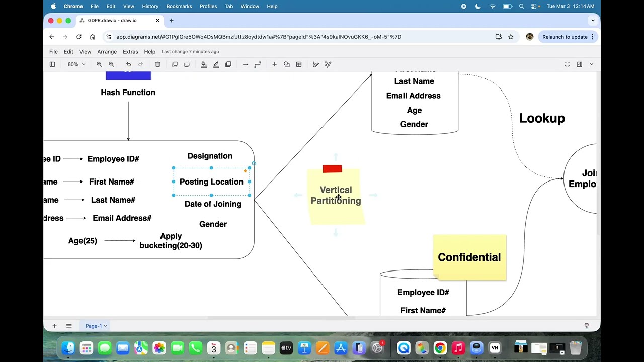Open the History menu in menu bar
The image size is (644, 362).
pos(150,6)
